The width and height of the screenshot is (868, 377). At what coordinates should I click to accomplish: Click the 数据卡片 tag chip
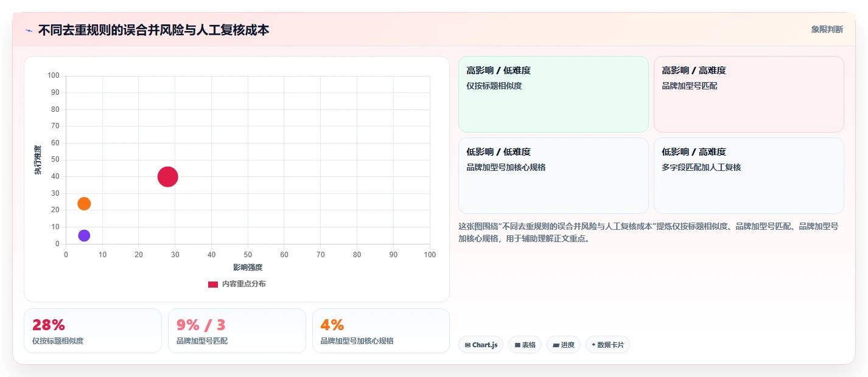tap(607, 345)
